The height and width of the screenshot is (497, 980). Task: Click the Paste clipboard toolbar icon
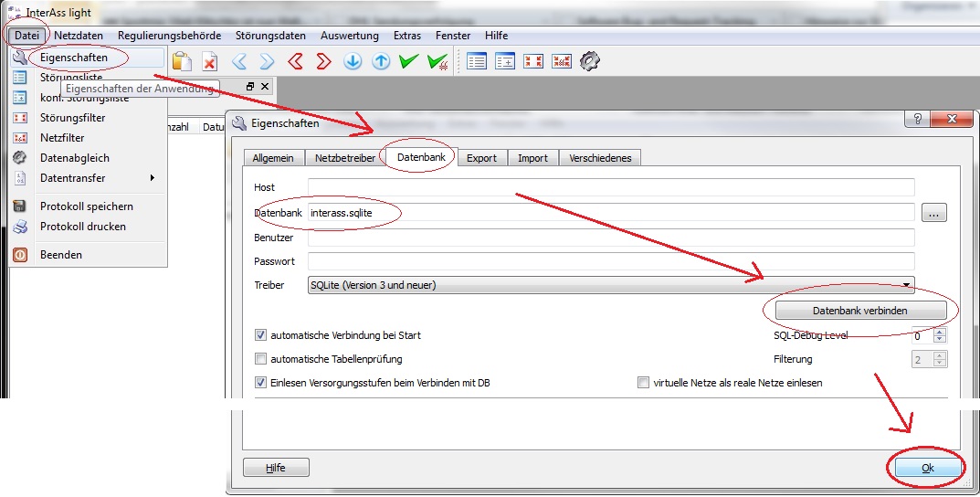(x=182, y=61)
